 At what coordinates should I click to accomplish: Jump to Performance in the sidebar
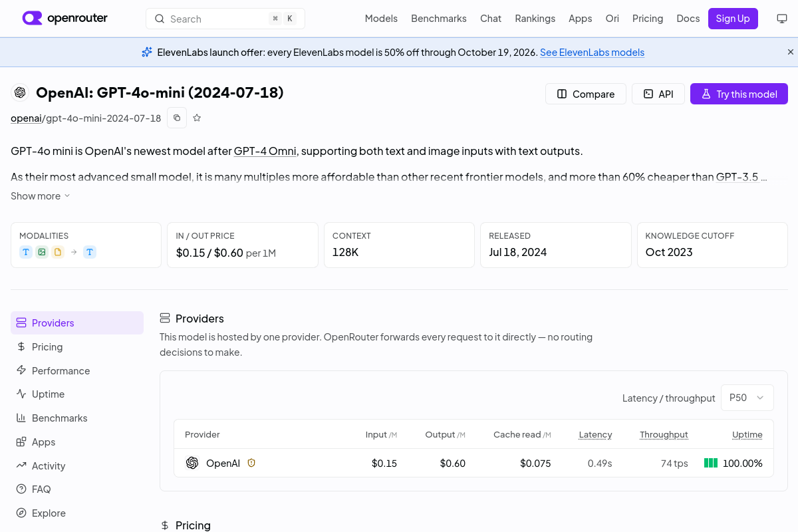click(x=77, y=371)
